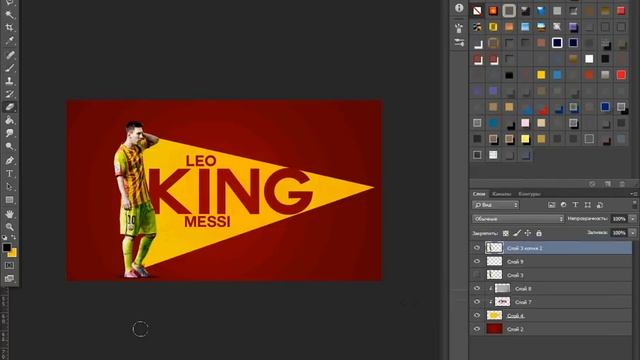Select the Brush tool
The image size is (640, 360).
pos(9,68)
